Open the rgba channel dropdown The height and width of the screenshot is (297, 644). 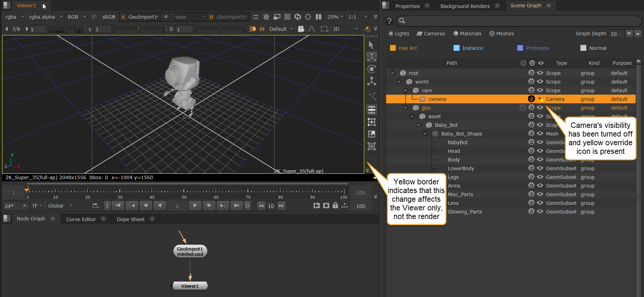click(15, 17)
